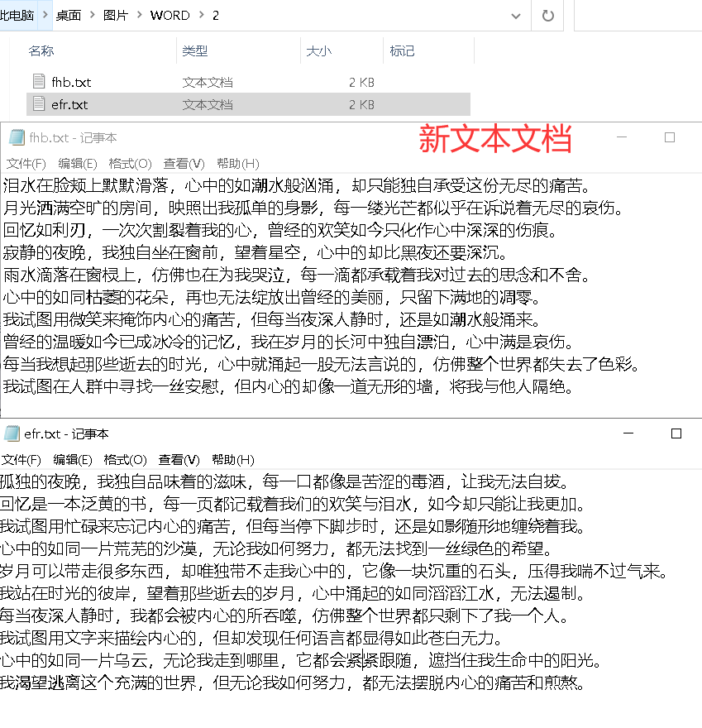
Task: Click folder 2 in the address bar
Action: click(216, 16)
